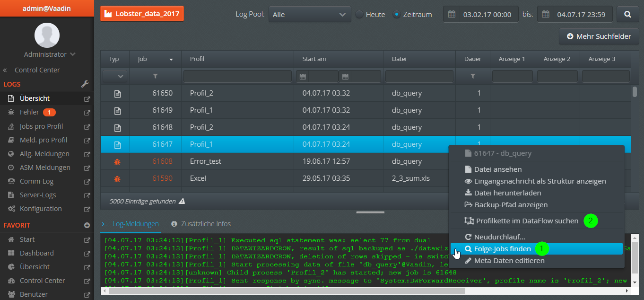Click document type icon for job 61650
Viewport: 644px width, 300px height.
pos(117,93)
